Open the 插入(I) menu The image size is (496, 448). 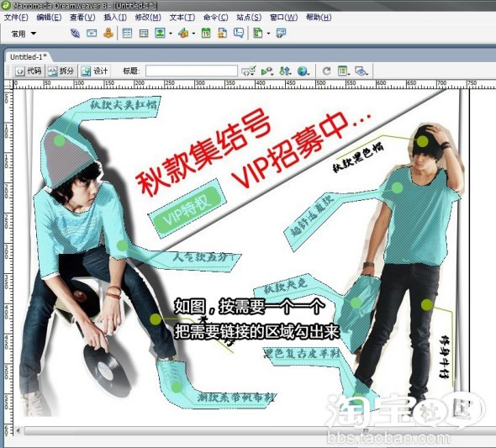pos(115,18)
